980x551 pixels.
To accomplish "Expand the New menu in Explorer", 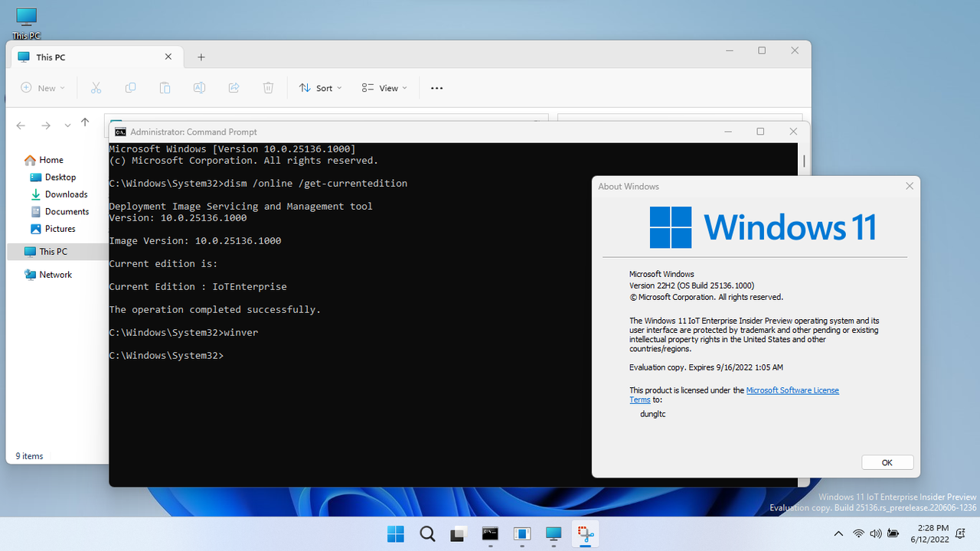I will pyautogui.click(x=43, y=87).
